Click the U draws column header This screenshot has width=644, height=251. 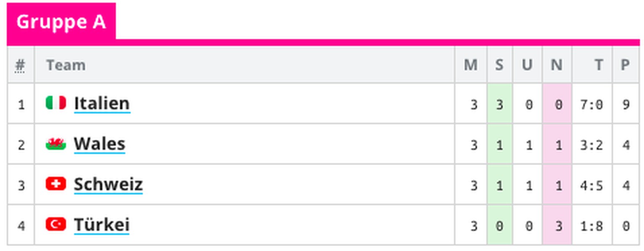[527, 65]
